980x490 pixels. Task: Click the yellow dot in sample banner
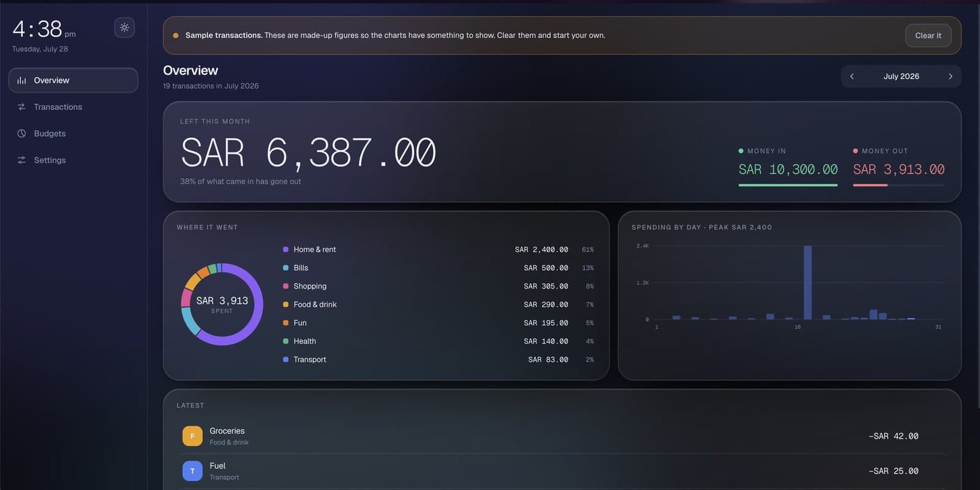pos(176,36)
